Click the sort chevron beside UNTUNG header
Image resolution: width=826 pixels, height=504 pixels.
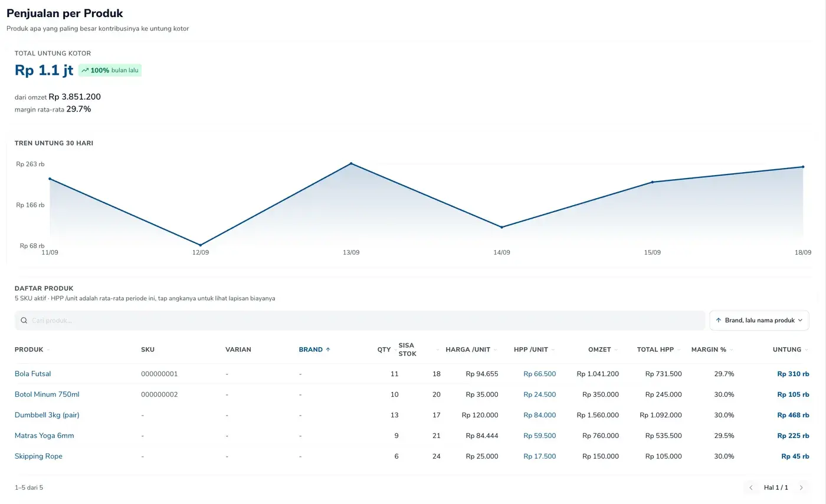pyautogui.click(x=807, y=350)
